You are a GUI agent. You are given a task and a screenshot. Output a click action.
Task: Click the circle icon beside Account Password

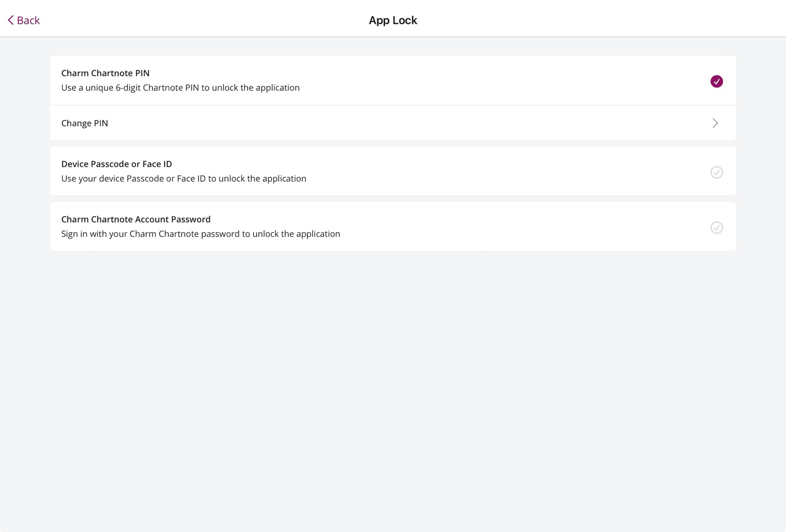pyautogui.click(x=717, y=228)
